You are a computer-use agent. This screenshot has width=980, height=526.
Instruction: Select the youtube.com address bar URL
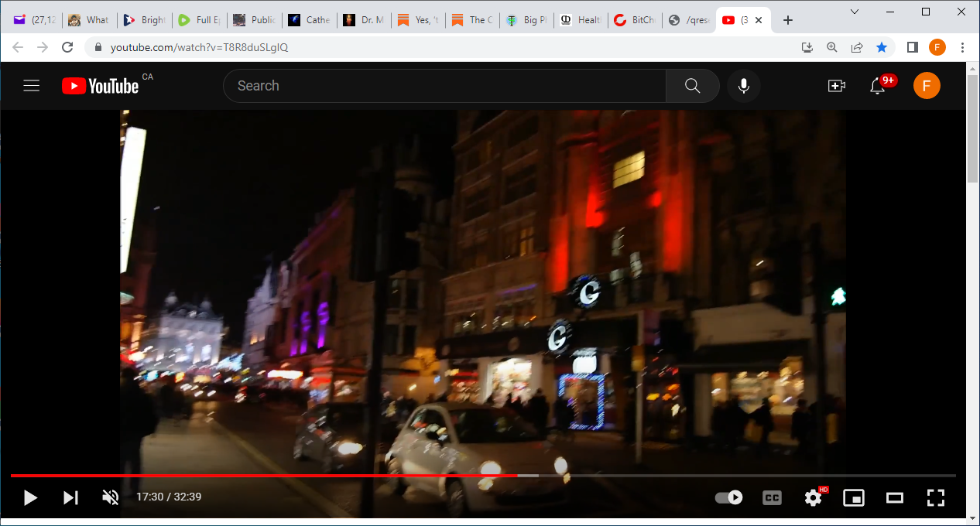pos(199,47)
